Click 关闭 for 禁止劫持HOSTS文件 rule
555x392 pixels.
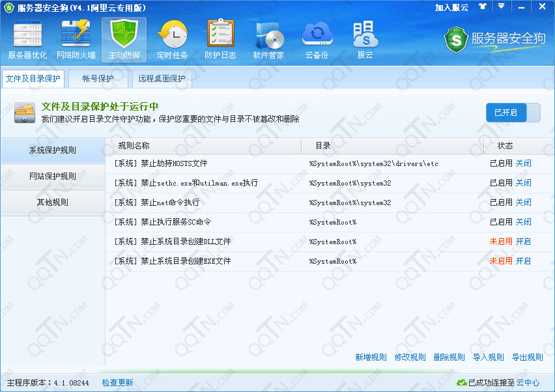point(523,163)
